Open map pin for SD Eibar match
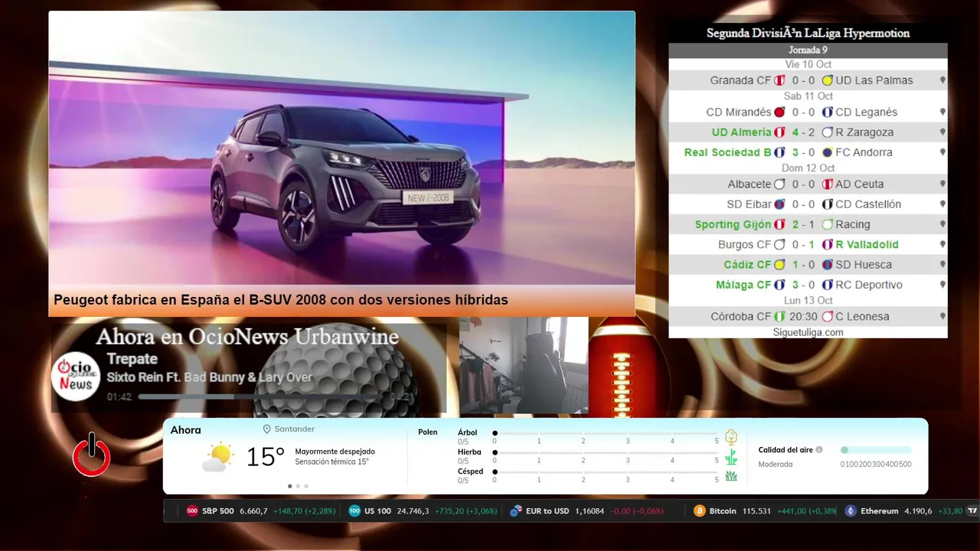 point(942,204)
